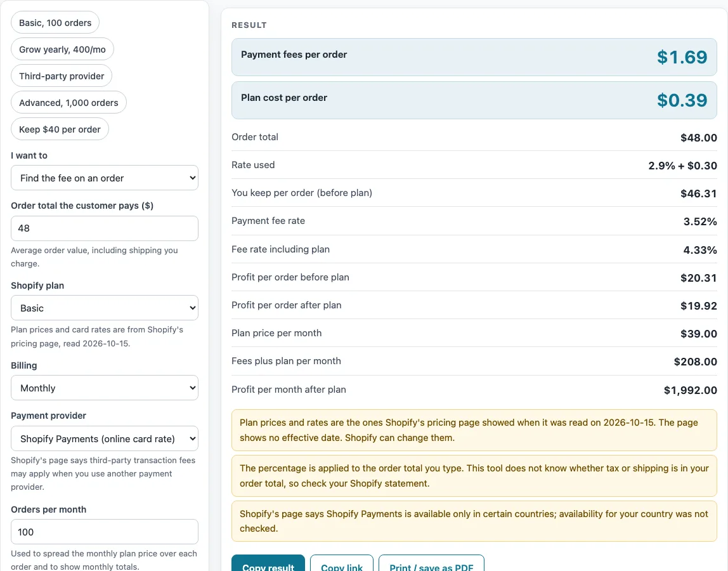Viewport: 728px width, 571px height.
Task: Choose the 'Advanced, 1,000 orders' preset
Action: 68,103
